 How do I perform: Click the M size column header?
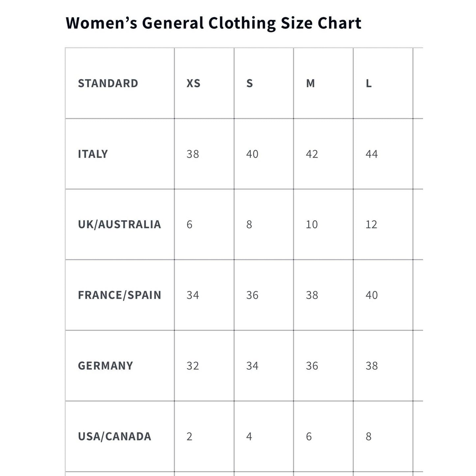coord(310,83)
